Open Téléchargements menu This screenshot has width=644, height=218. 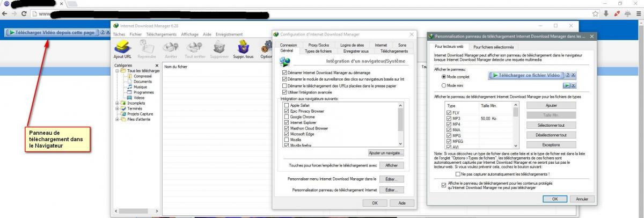162,34
